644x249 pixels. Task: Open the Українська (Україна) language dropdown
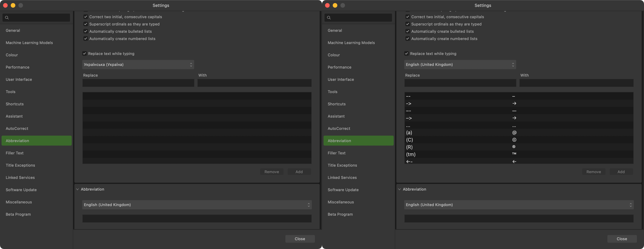[x=138, y=64]
